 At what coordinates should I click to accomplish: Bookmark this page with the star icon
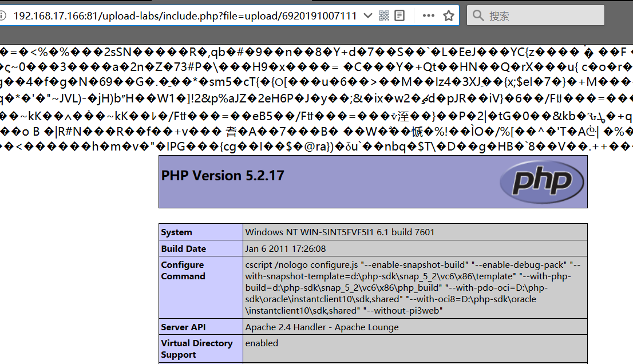(x=448, y=16)
